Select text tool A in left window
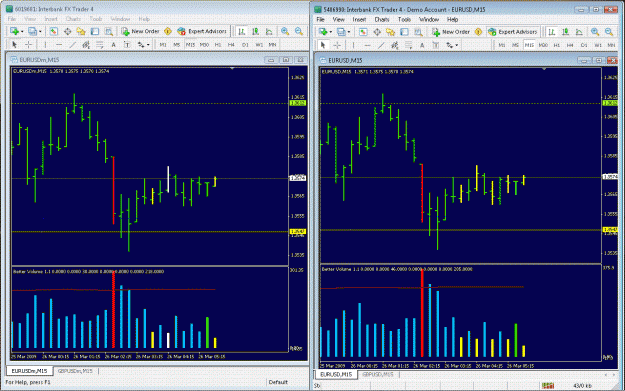This screenshot has height=391, width=625. click(x=113, y=45)
